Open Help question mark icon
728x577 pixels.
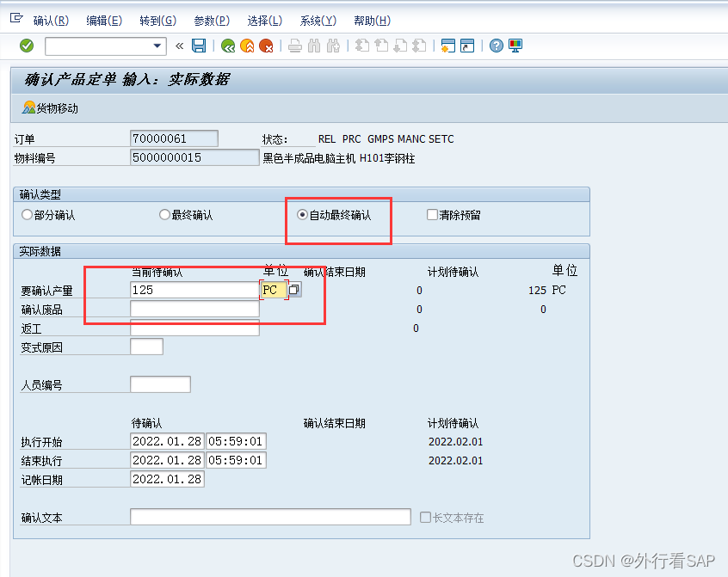click(x=497, y=46)
